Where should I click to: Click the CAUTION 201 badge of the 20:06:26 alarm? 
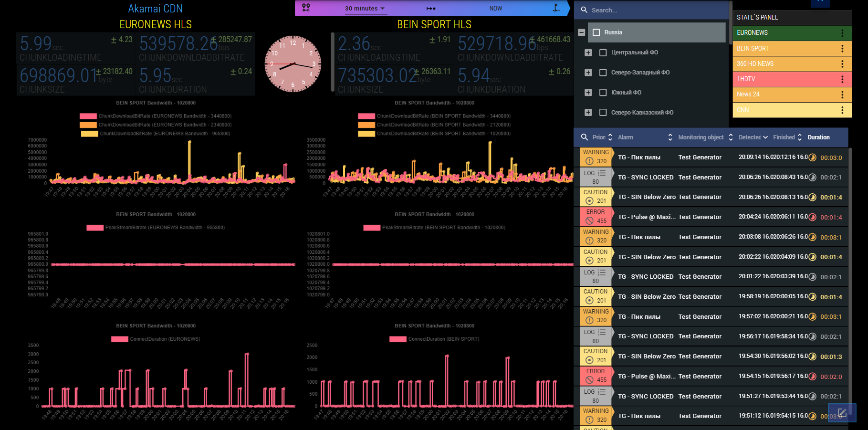(596, 197)
